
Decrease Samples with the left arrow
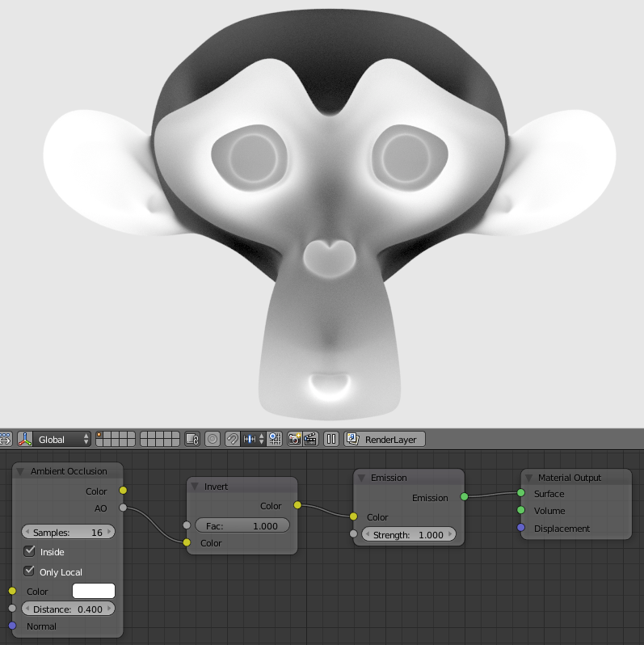[x=27, y=532]
